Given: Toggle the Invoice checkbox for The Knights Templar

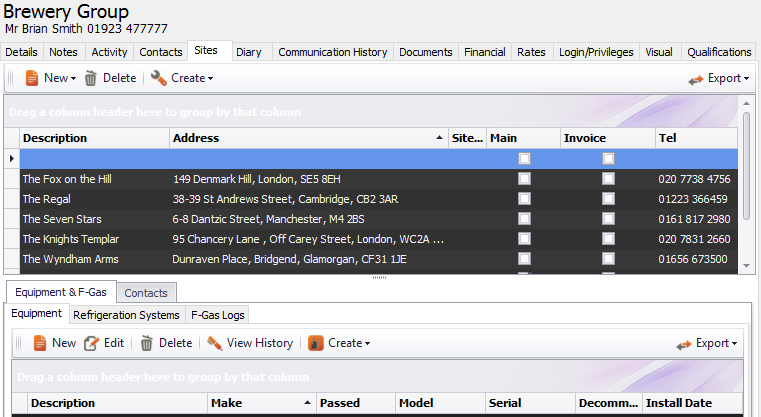Looking at the screenshot, I should pyautogui.click(x=608, y=238).
